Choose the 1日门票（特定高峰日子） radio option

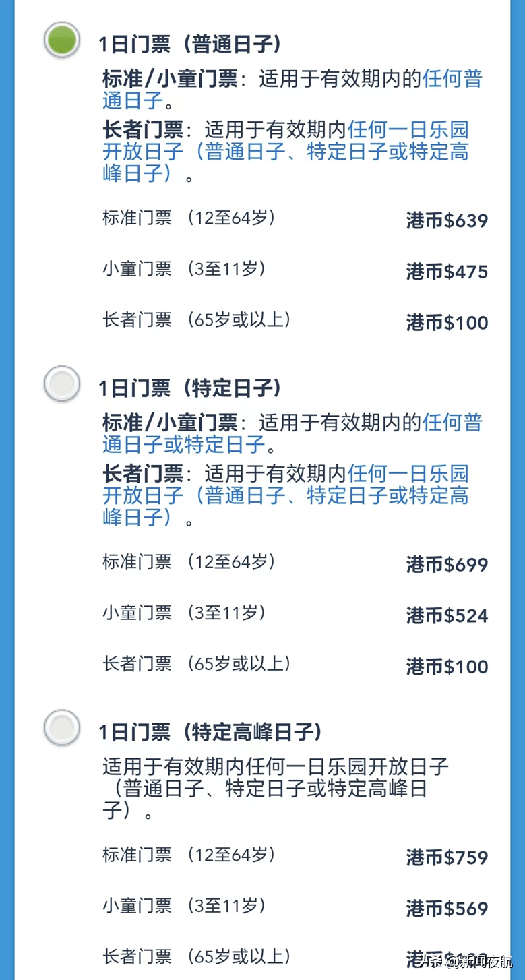click(x=62, y=727)
